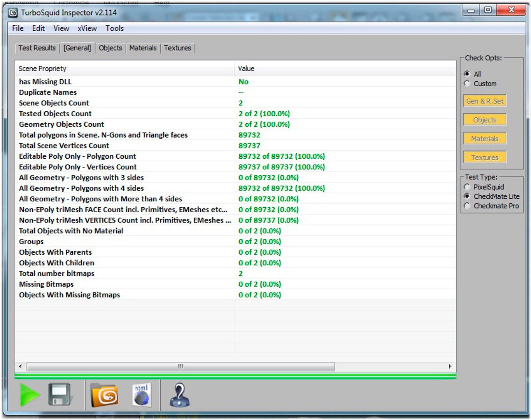Open the View menu
531x420 pixels.
(x=61, y=28)
